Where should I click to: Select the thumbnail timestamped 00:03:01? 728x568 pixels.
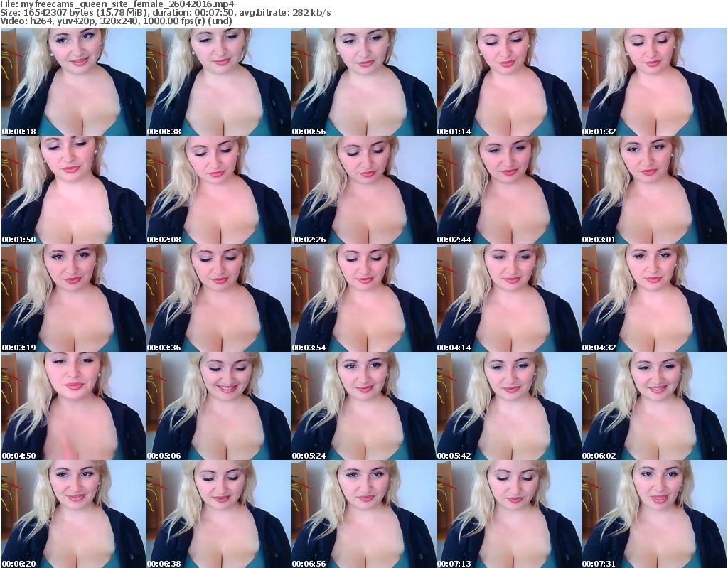654,190
